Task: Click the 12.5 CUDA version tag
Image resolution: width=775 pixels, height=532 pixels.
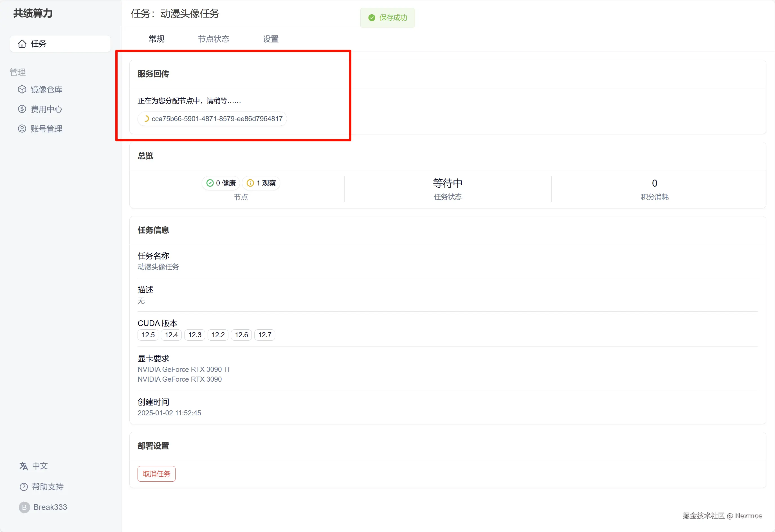Action: 148,335
